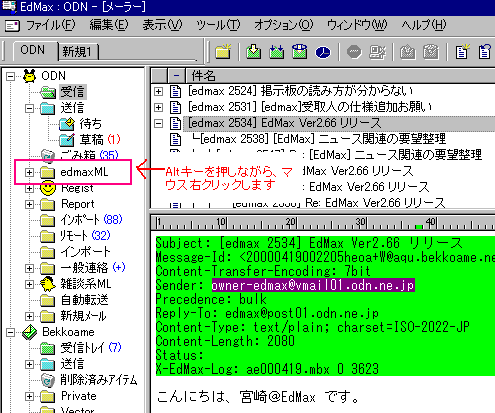Screen dimensions: 495x413
Task: Click the new message compose toolbar icon
Action: click(462, 52)
